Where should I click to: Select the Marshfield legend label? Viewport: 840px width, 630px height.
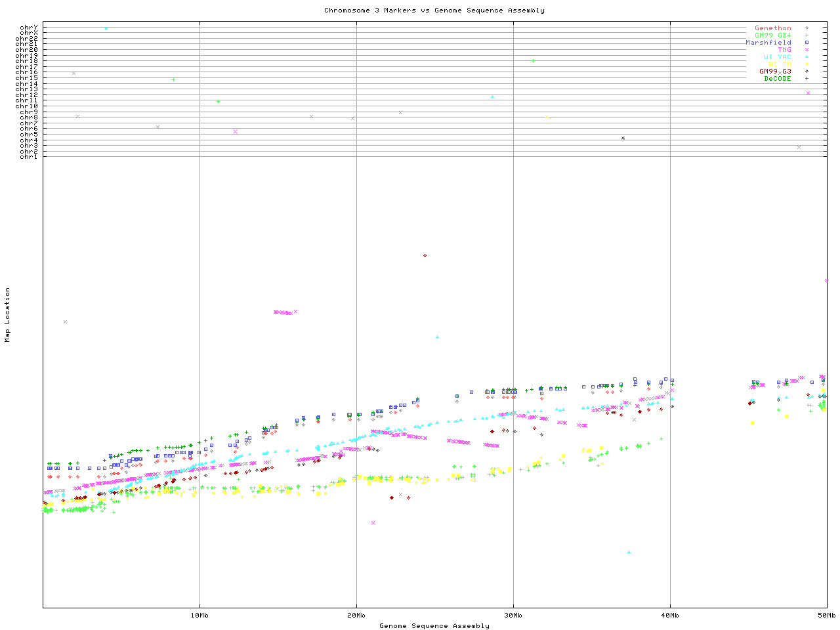[x=768, y=43]
